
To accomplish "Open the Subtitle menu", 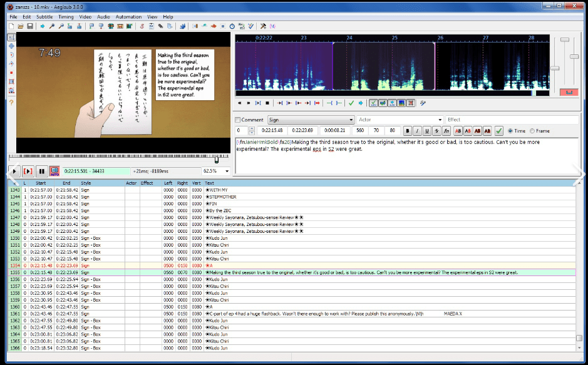I will (x=44, y=16).
